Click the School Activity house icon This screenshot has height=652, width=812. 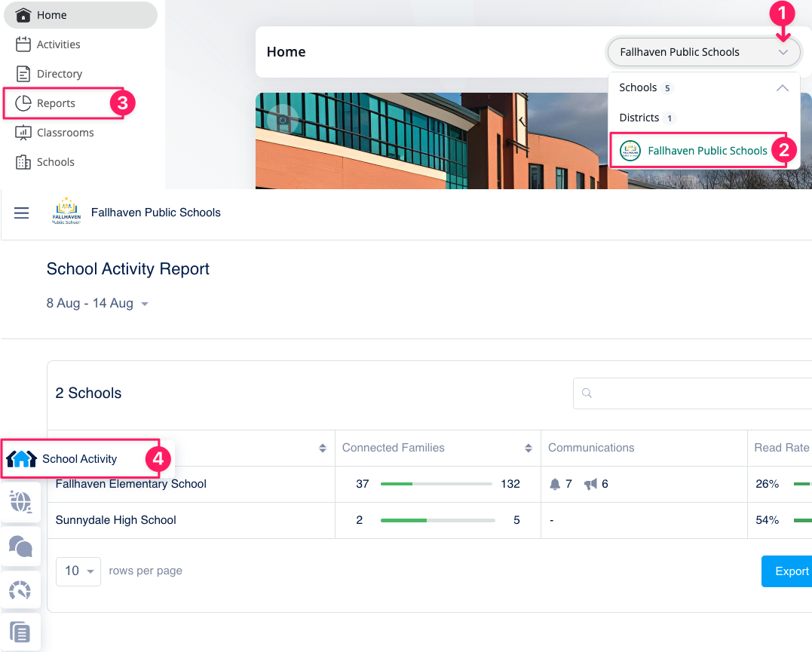point(21,458)
